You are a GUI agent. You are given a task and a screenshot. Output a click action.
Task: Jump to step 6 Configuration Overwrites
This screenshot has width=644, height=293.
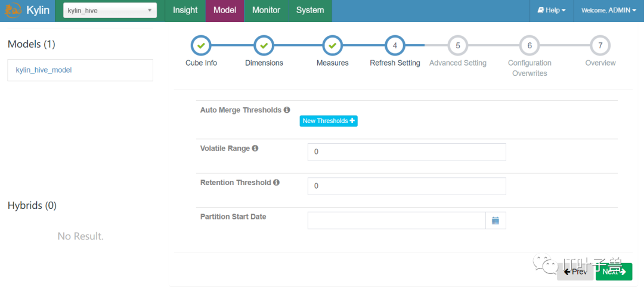pos(530,45)
